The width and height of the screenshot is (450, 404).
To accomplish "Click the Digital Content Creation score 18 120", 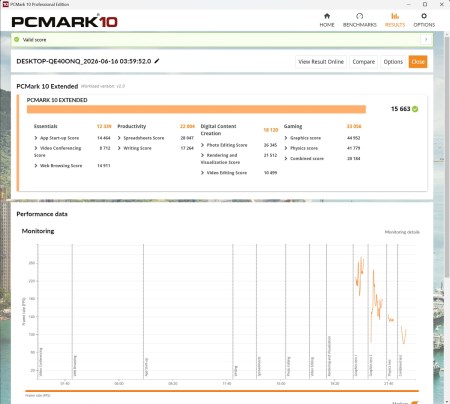I will pyautogui.click(x=271, y=130).
